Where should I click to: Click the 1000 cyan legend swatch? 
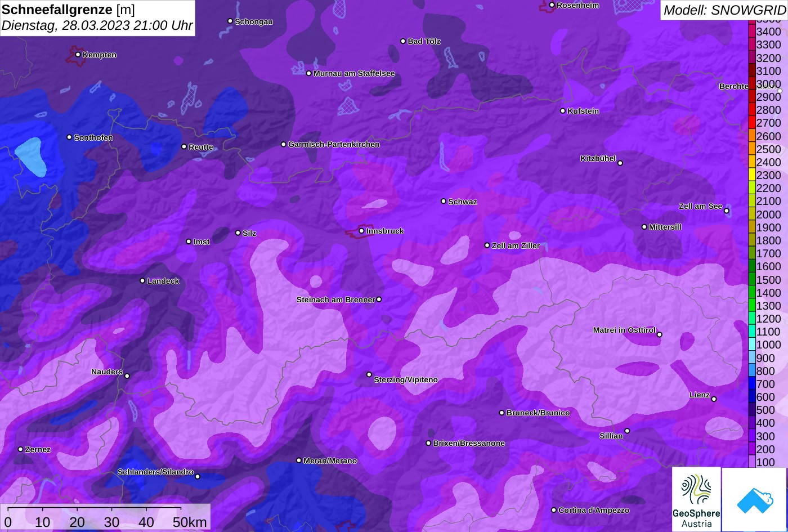tap(751, 345)
